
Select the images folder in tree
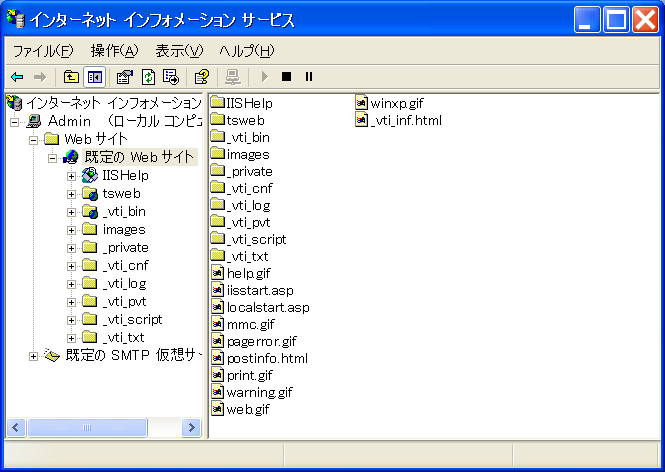(x=123, y=229)
